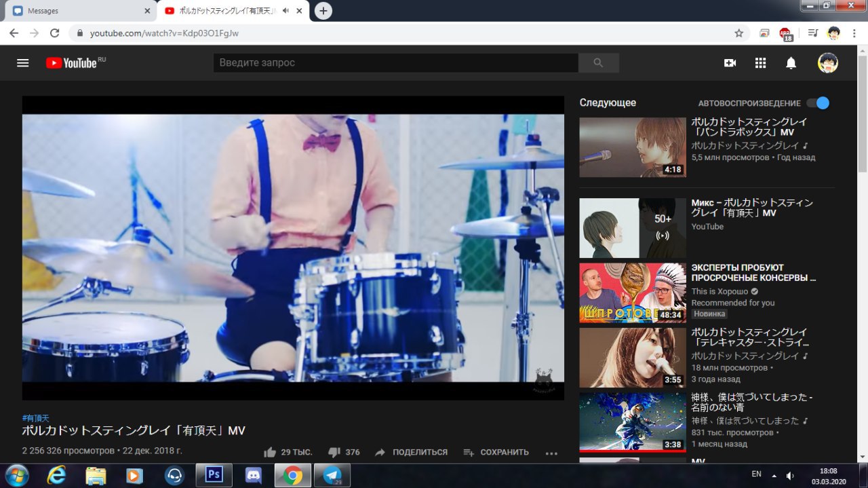
Task: Open the パンドラボックス MV thumbnail
Action: 633,147
